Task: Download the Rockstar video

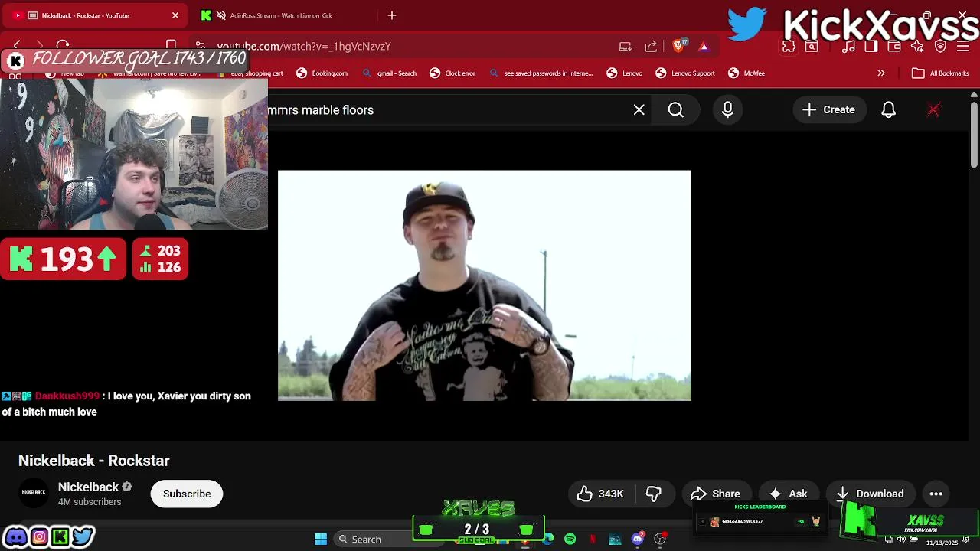Action: [870, 494]
